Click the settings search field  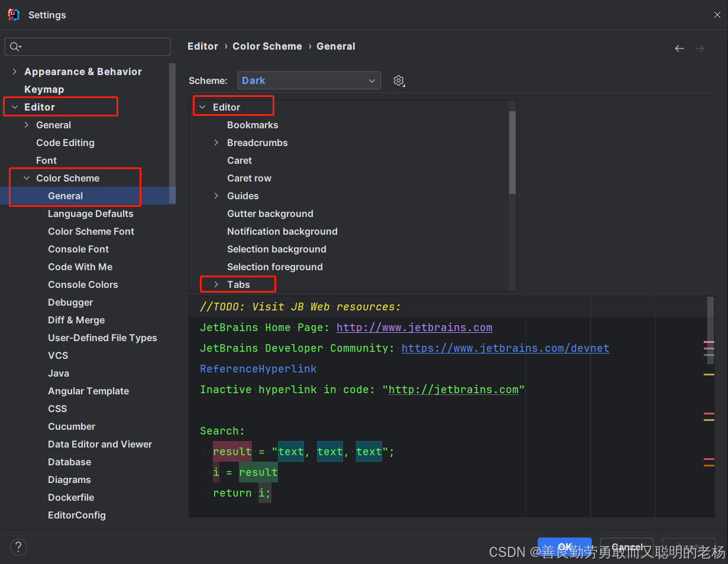coord(88,47)
